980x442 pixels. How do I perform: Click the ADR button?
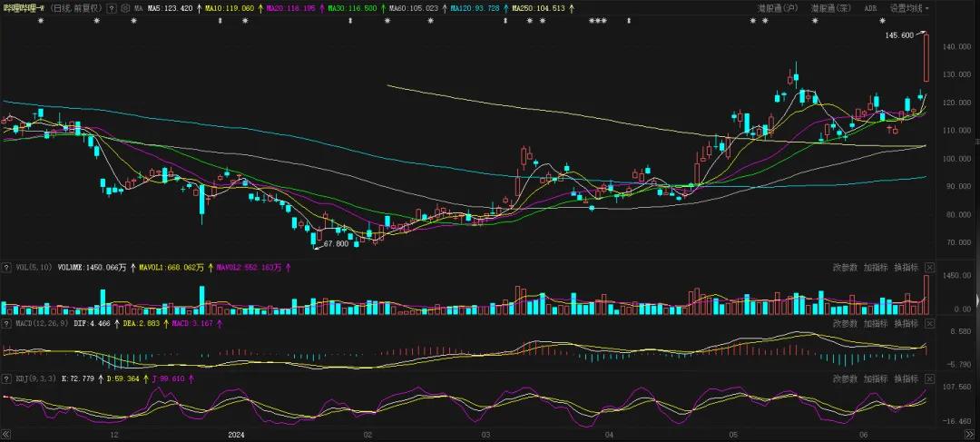tap(870, 9)
